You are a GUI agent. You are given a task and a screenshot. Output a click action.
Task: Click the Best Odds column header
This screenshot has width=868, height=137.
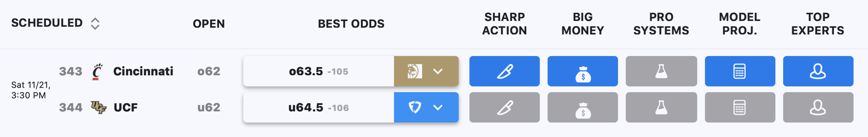click(x=351, y=24)
